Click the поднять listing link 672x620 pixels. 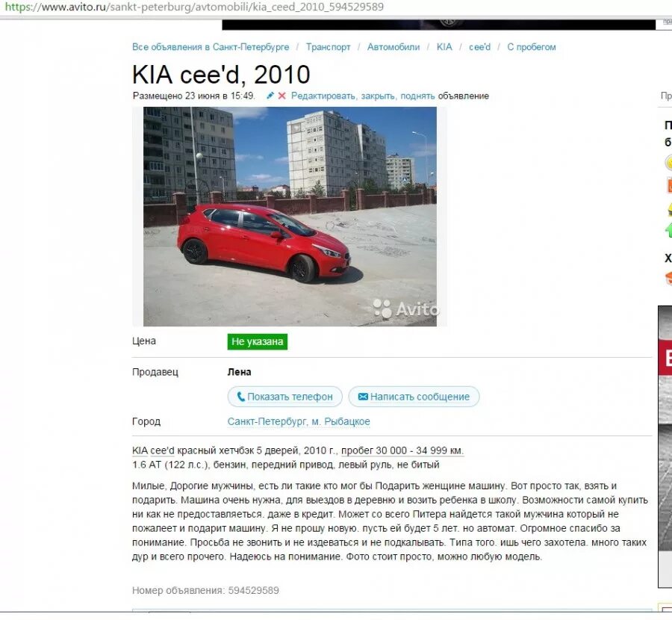pos(417,96)
